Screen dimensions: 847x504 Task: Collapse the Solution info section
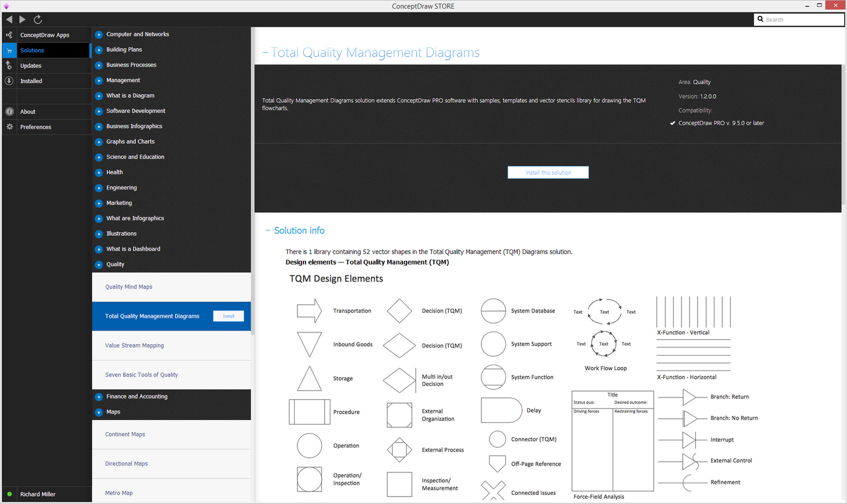pos(268,231)
